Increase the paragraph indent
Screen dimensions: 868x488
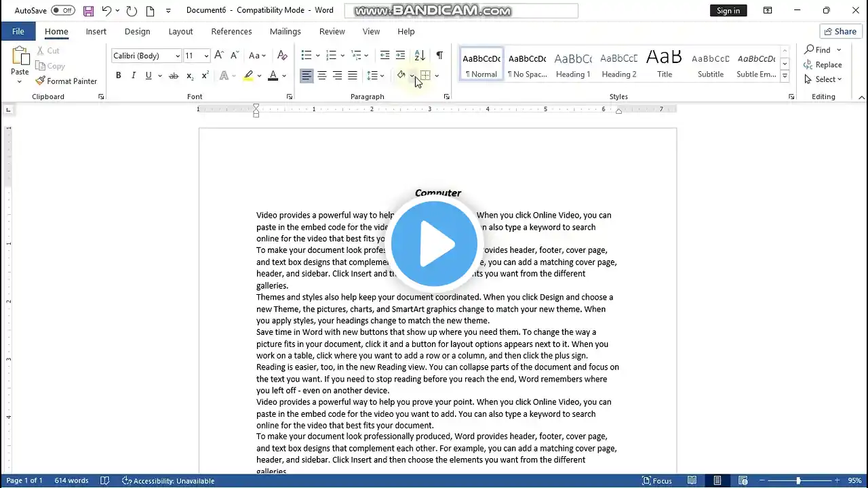(400, 56)
